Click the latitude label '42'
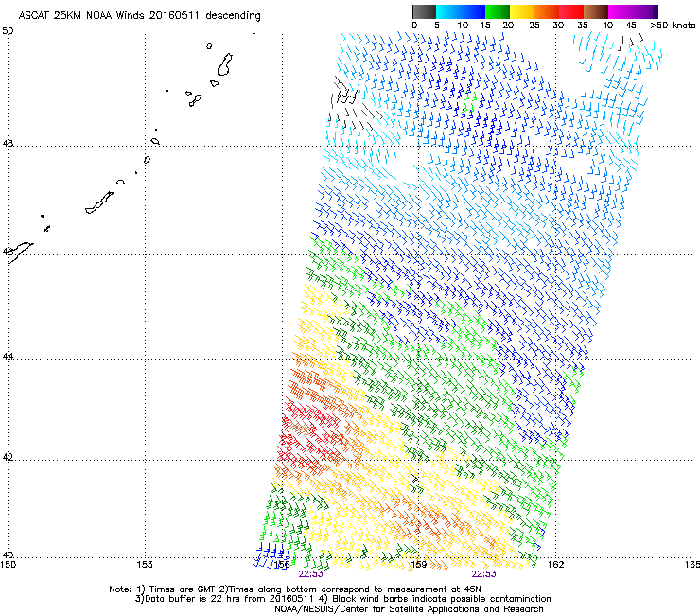 pyautogui.click(x=8, y=457)
